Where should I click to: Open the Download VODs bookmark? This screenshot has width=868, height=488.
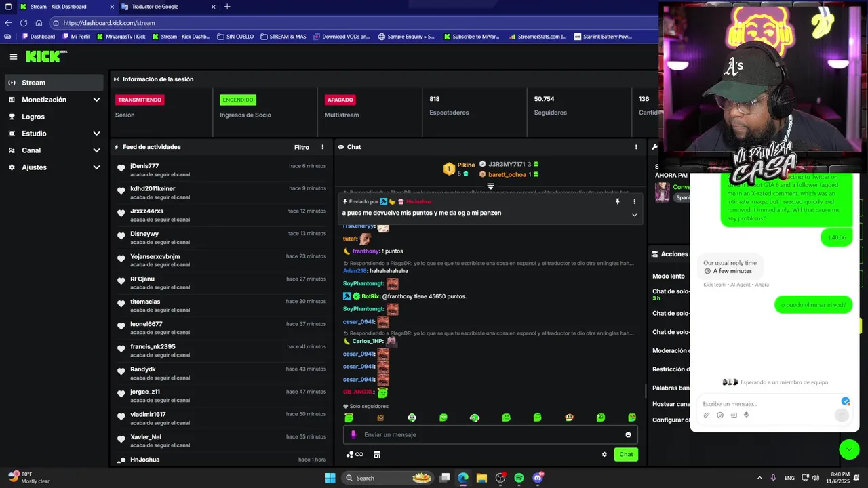click(342, 37)
